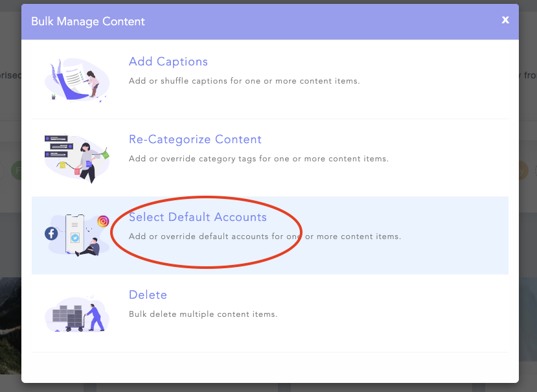Select the Delete heading link
The width and height of the screenshot is (537, 392).
pyautogui.click(x=148, y=295)
